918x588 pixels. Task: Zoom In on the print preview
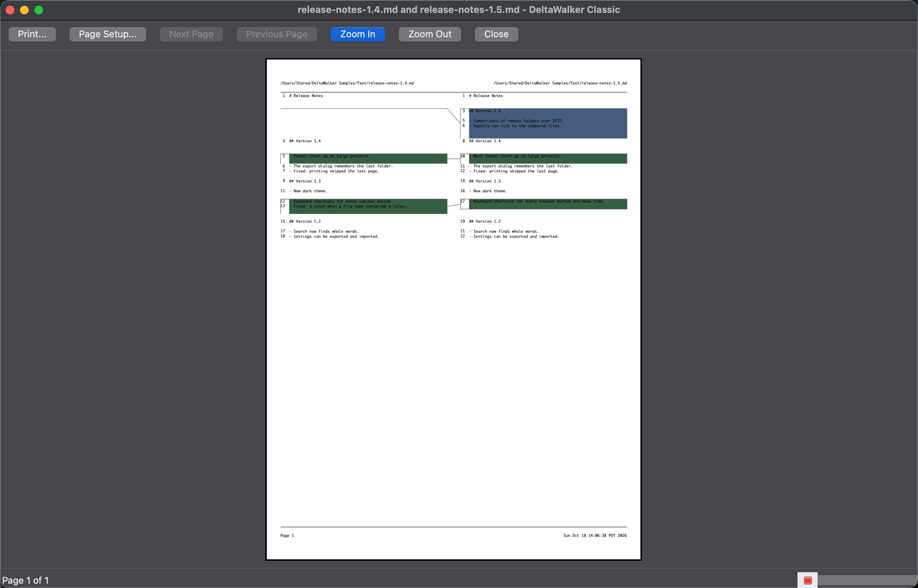(x=358, y=34)
